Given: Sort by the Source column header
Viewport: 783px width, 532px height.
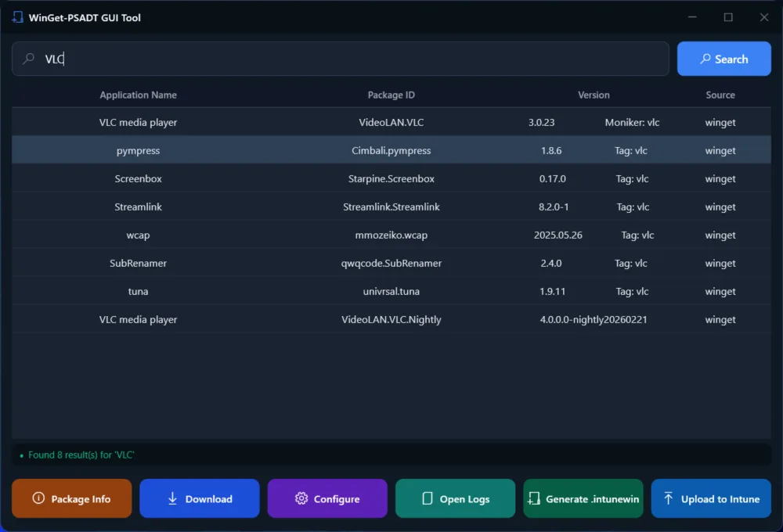Looking at the screenshot, I should [720, 95].
